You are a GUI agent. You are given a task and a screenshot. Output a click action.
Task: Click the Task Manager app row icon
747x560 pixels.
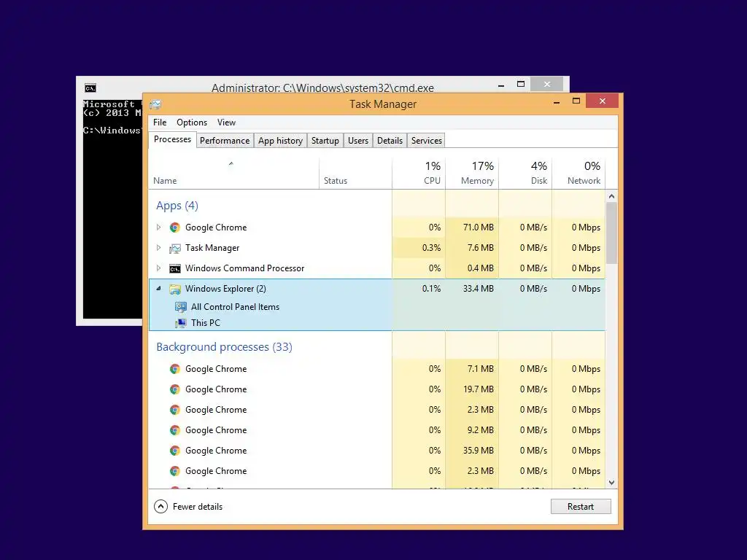tap(175, 248)
